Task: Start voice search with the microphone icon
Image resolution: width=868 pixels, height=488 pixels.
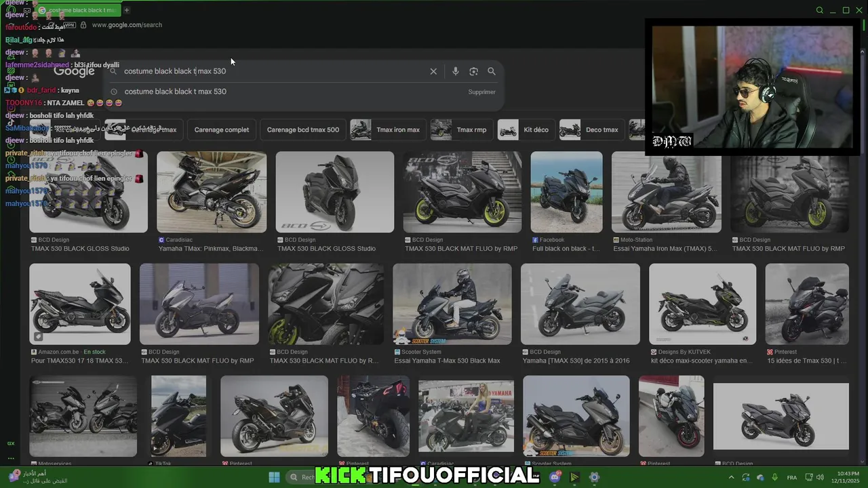Action: 455,71
